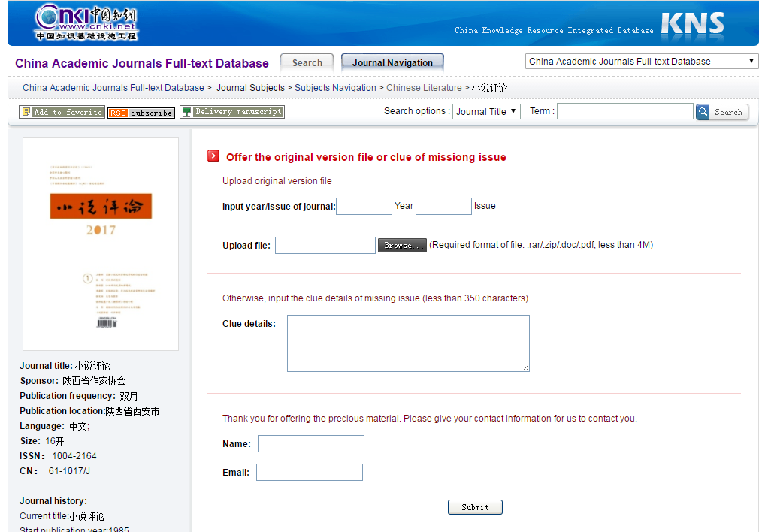
Task: Click the 2017 journal cover thumbnail
Action: tap(101, 244)
